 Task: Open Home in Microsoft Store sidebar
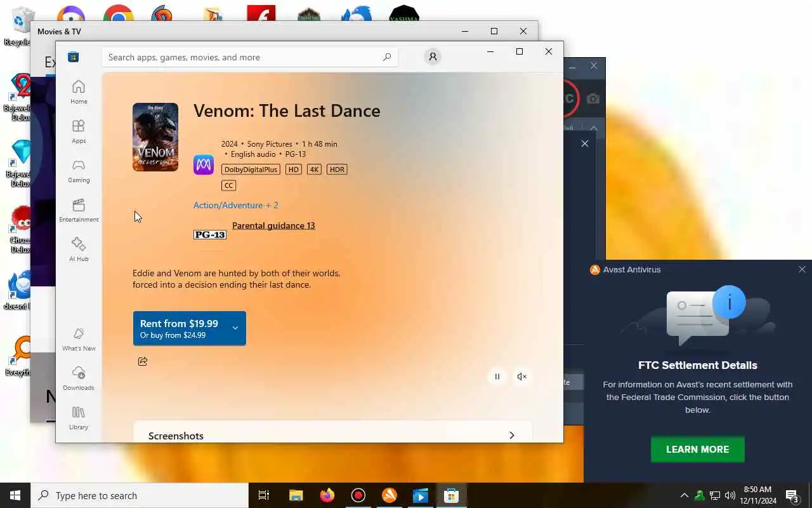[79, 92]
